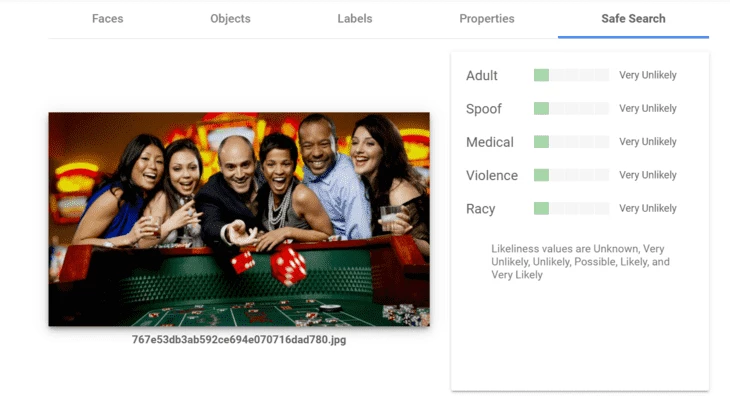This screenshot has height=402, width=730.
Task: Click the Safe Search tab
Action: tap(633, 19)
